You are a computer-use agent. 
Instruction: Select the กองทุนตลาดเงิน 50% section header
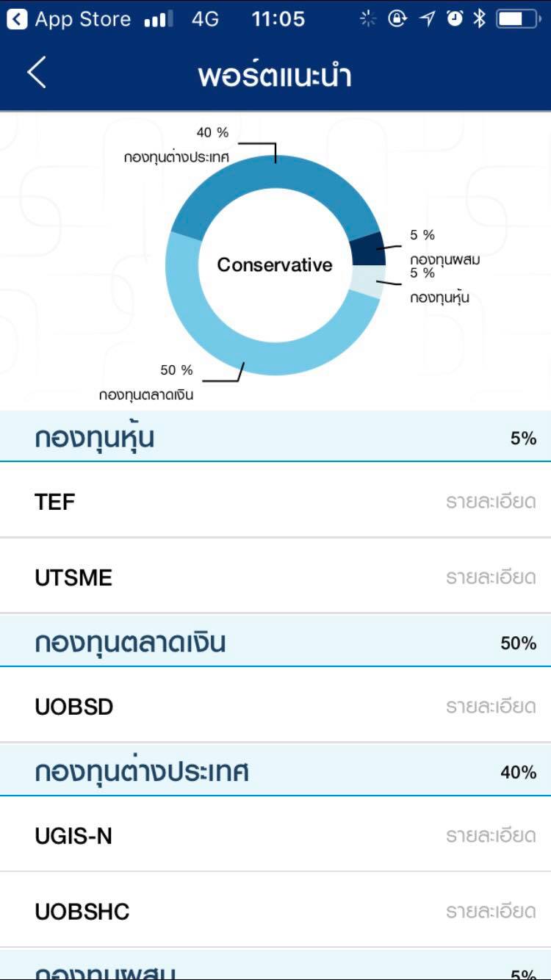coord(275,643)
